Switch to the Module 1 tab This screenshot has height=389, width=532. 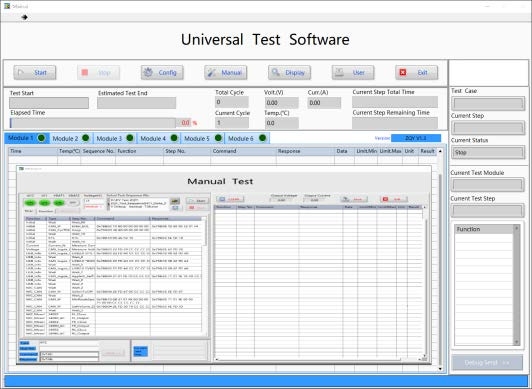(27, 138)
